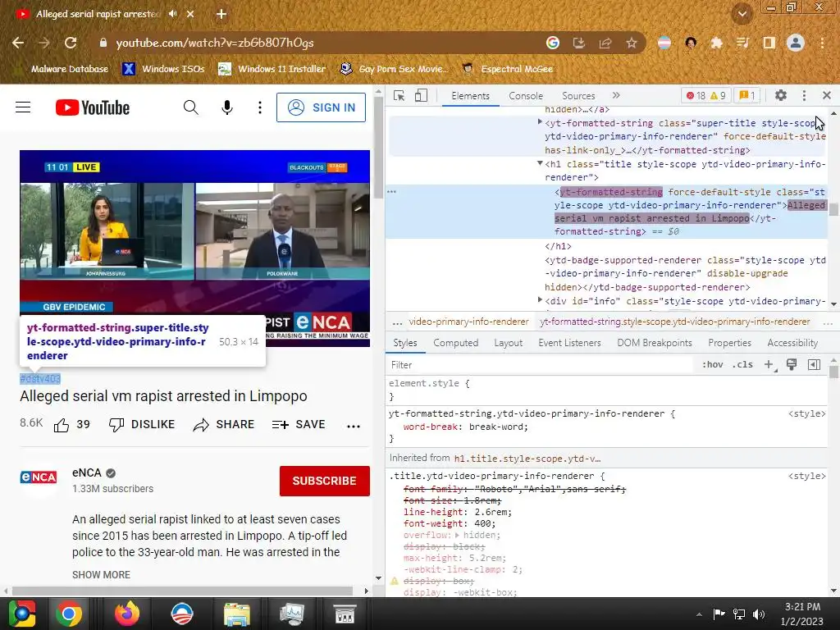Open the Event Listeners pane
The width and height of the screenshot is (840, 630).
(569, 343)
